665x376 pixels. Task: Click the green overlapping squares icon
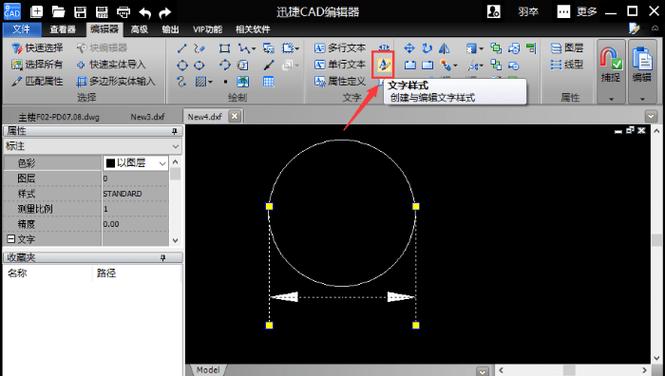pos(496,48)
